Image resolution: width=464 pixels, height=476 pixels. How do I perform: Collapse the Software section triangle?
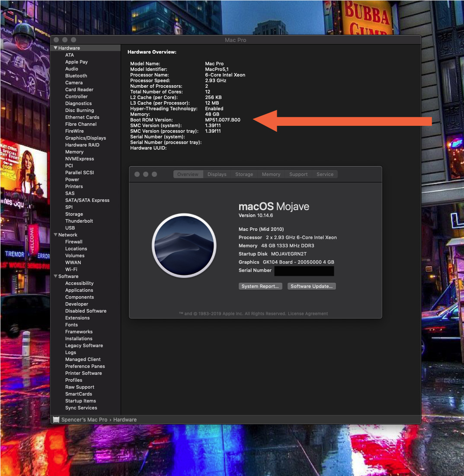(56, 276)
